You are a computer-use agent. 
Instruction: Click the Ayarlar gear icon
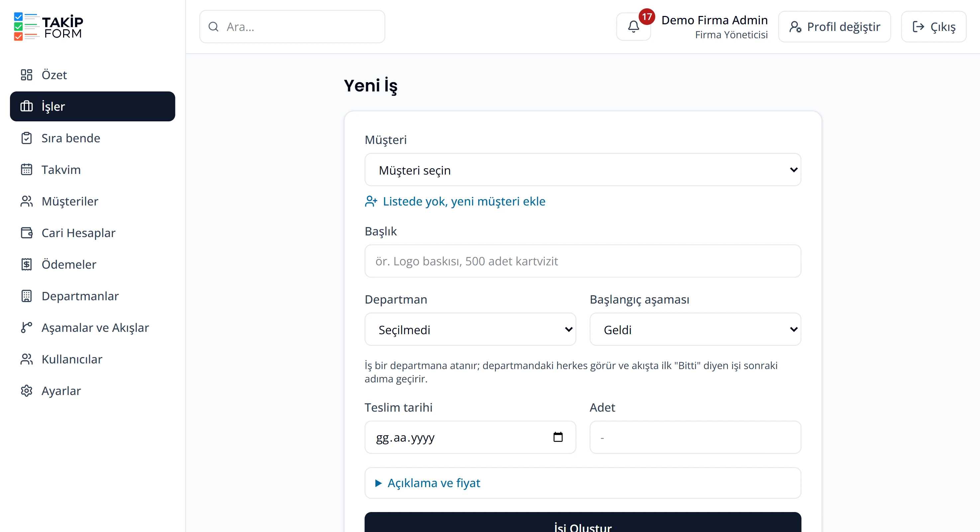click(26, 391)
